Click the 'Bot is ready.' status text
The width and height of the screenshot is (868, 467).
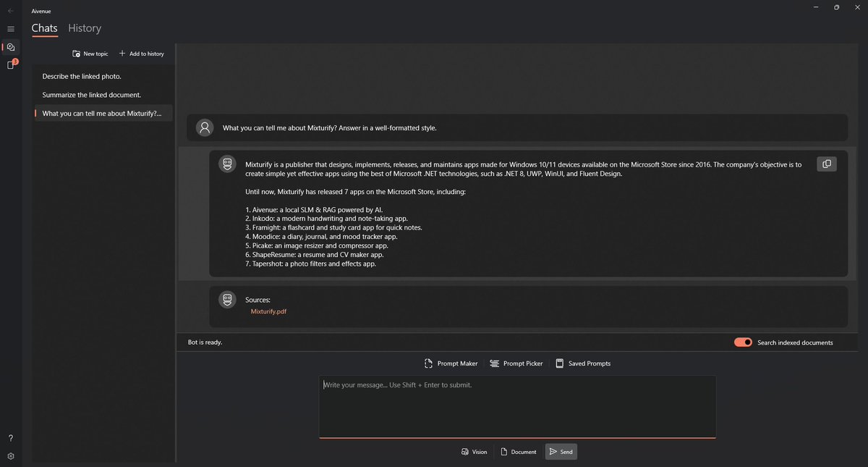205,342
